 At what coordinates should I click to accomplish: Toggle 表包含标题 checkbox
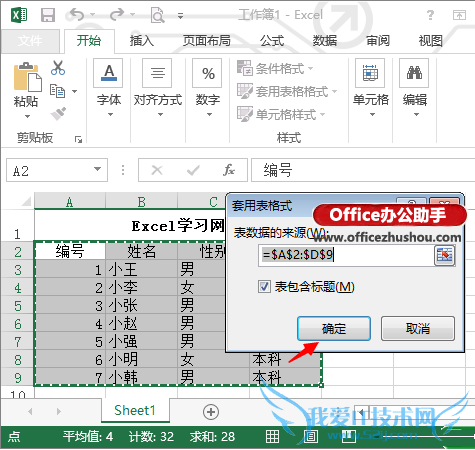pos(264,286)
